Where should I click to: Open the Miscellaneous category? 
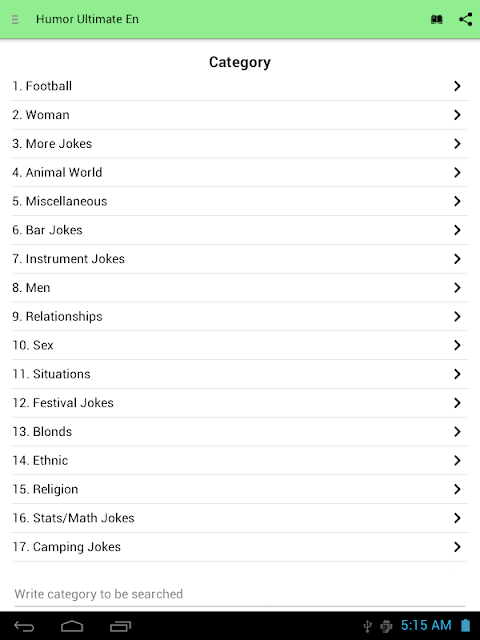240,202
